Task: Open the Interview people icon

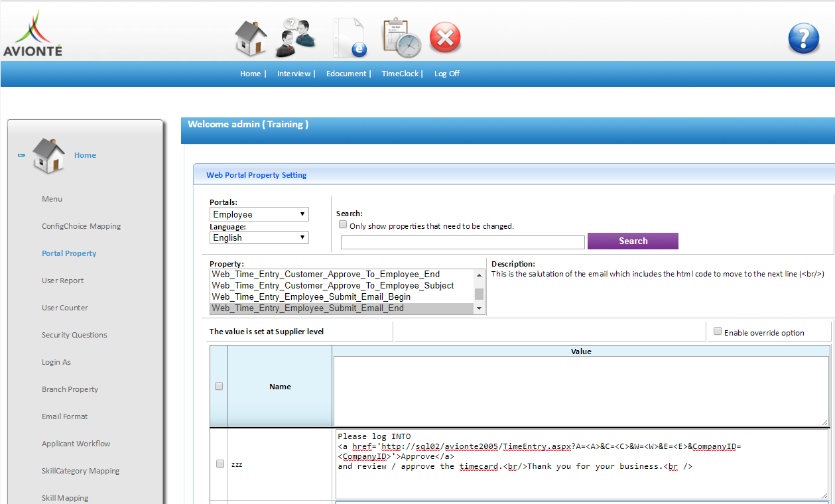Action: 296,38
